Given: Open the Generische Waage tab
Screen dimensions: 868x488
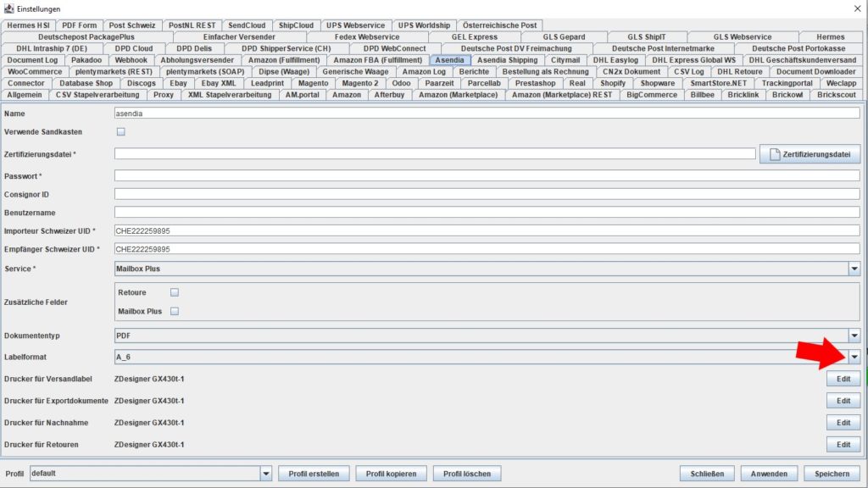Looking at the screenshot, I should point(355,71).
